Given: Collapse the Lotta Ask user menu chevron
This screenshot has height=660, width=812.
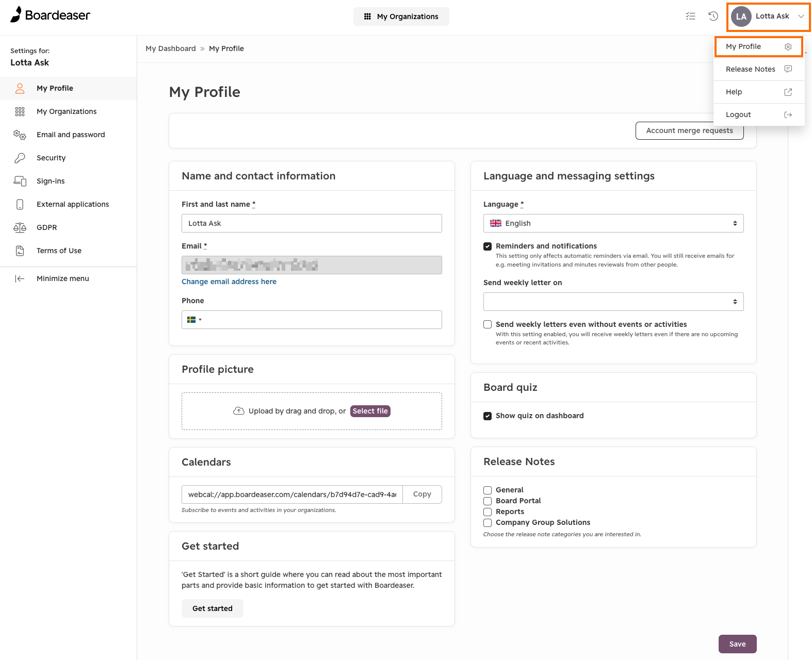Looking at the screenshot, I should point(801,16).
